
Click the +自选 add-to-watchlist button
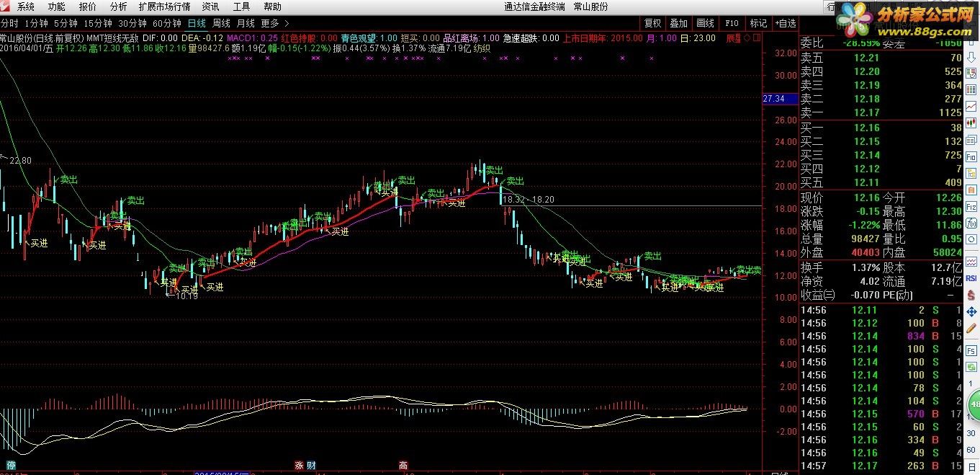786,23
